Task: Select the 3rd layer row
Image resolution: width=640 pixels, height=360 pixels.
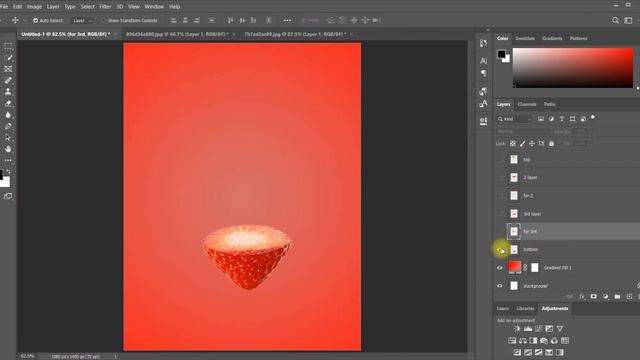Action: (x=567, y=213)
